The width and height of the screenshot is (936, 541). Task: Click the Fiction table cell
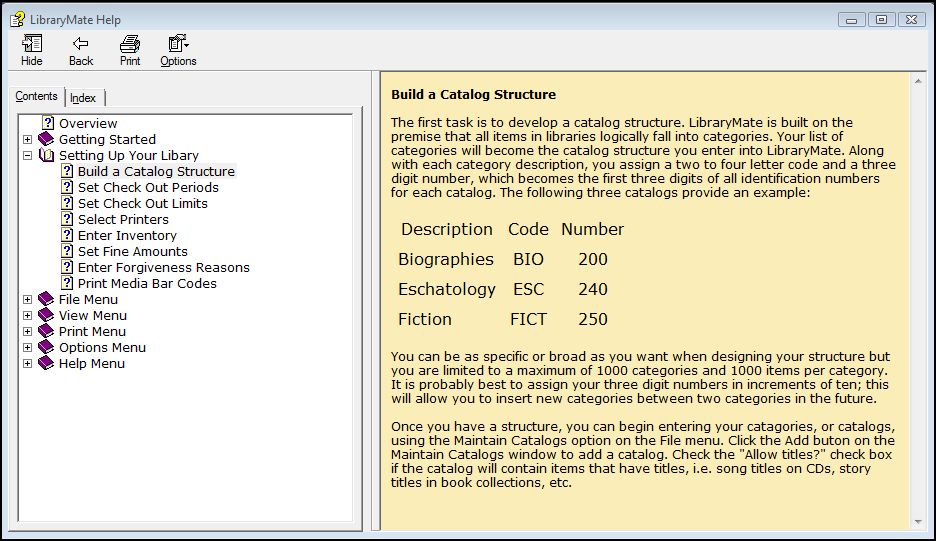coord(425,319)
